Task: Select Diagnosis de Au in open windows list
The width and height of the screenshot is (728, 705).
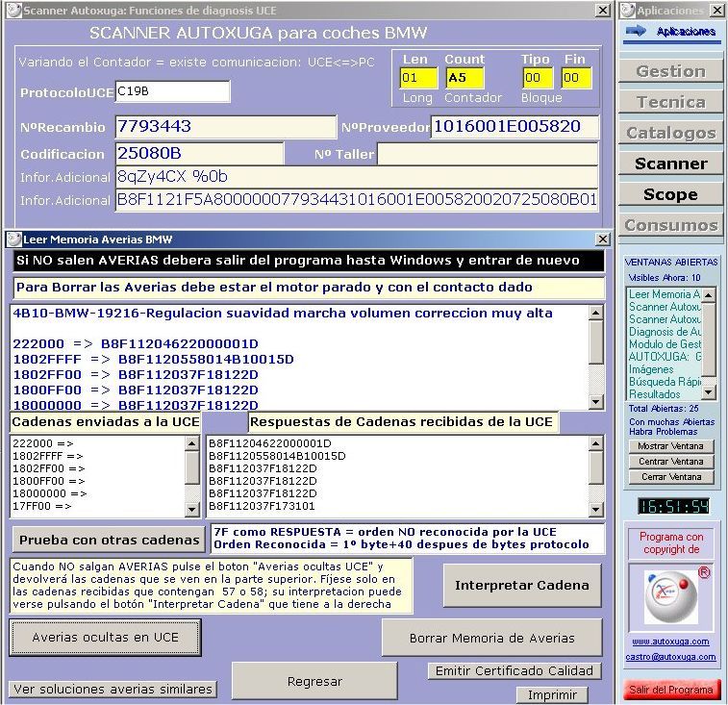Action: point(665,332)
